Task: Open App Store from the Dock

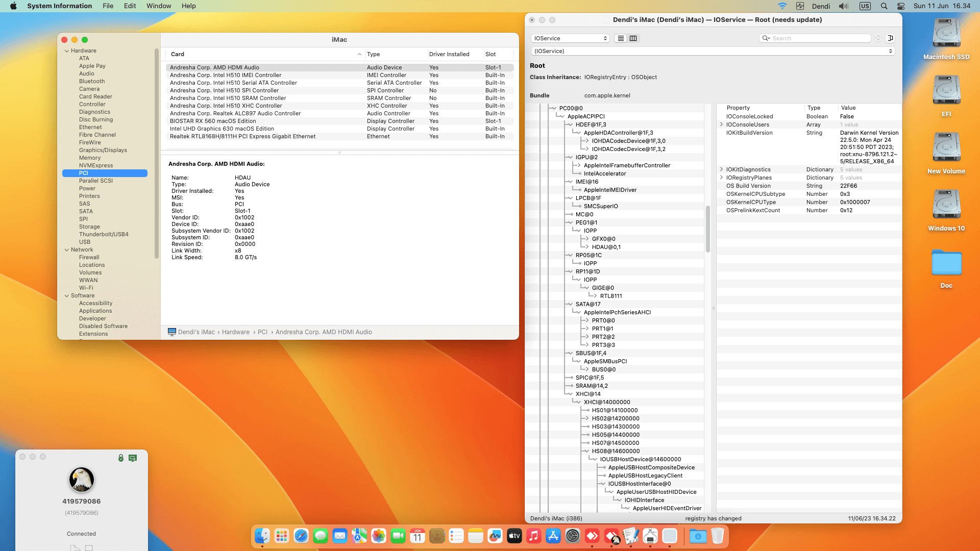Action: (553, 536)
